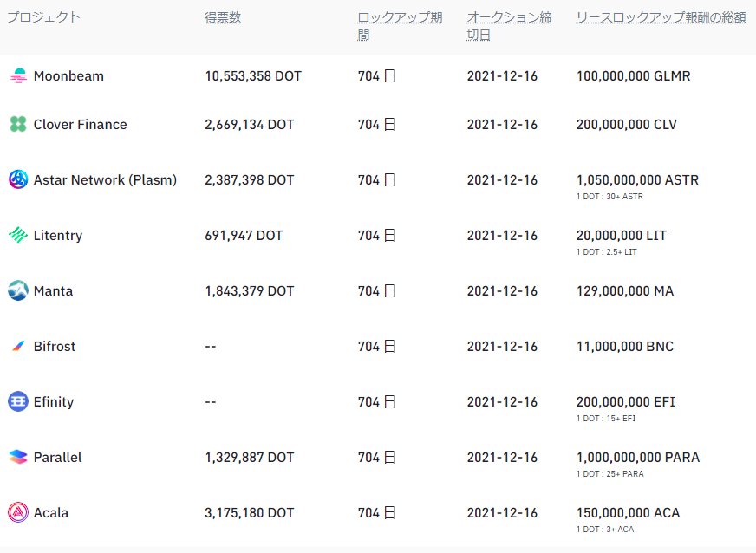The height and width of the screenshot is (553, 756).
Task: Open the Astar Network (Plasm) project name
Action: 105,179
